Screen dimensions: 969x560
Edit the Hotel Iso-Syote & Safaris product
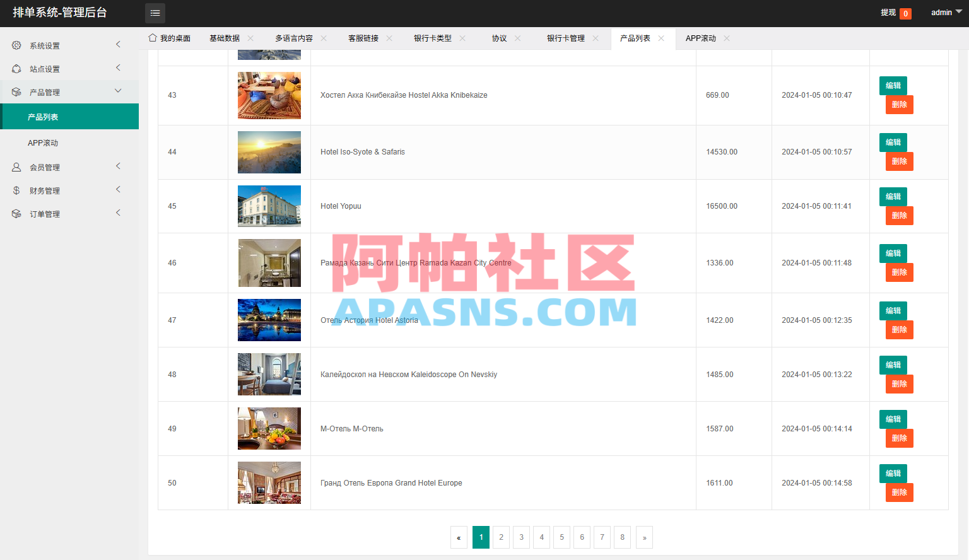point(893,143)
